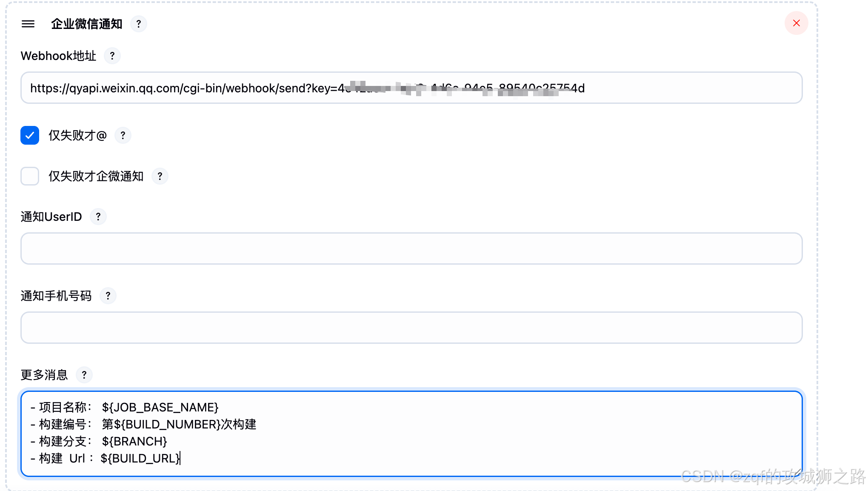
Task: Focus the 通知UserID input field
Action: click(x=411, y=248)
